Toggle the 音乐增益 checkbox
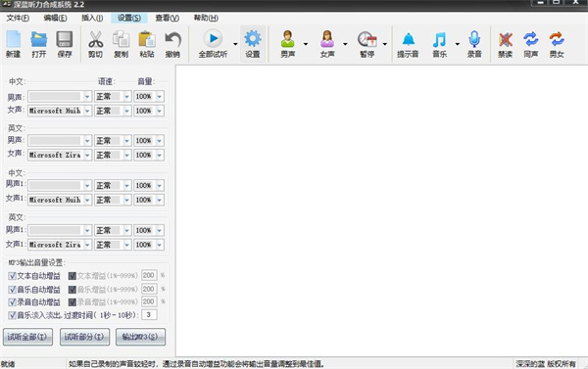 (x=73, y=290)
